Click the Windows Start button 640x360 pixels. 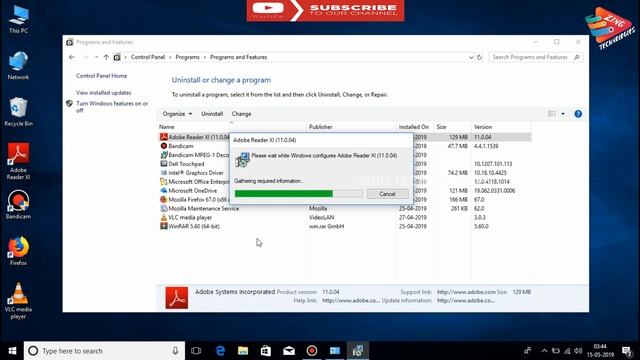click(x=12, y=351)
